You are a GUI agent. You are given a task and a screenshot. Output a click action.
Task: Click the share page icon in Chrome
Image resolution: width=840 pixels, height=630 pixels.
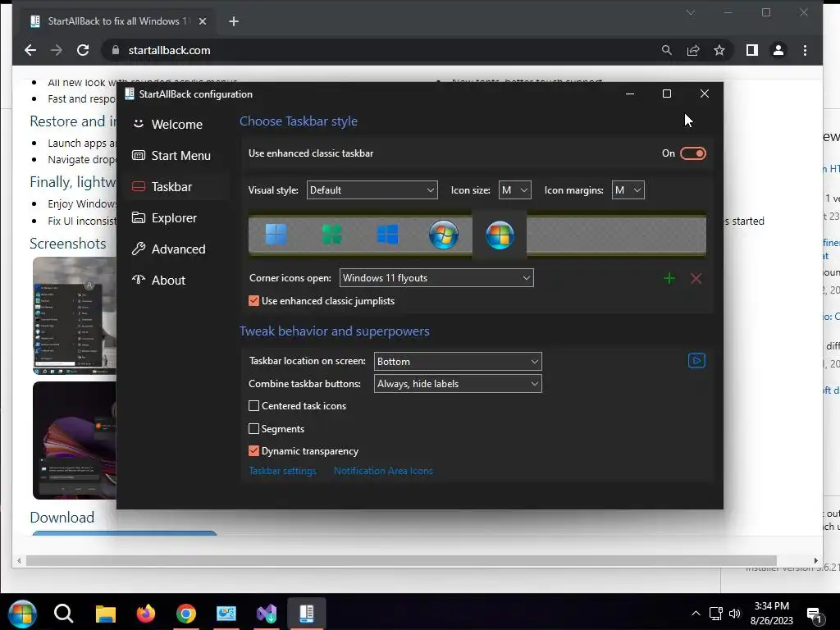(x=693, y=50)
